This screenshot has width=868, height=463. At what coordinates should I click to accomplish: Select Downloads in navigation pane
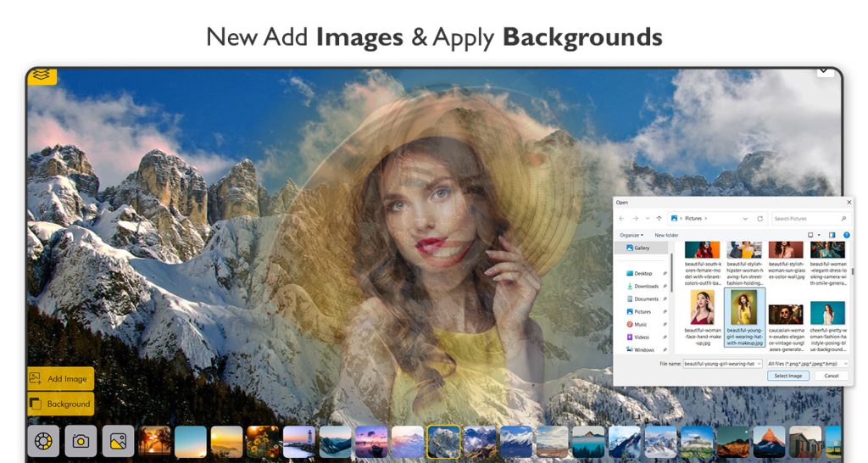643,287
